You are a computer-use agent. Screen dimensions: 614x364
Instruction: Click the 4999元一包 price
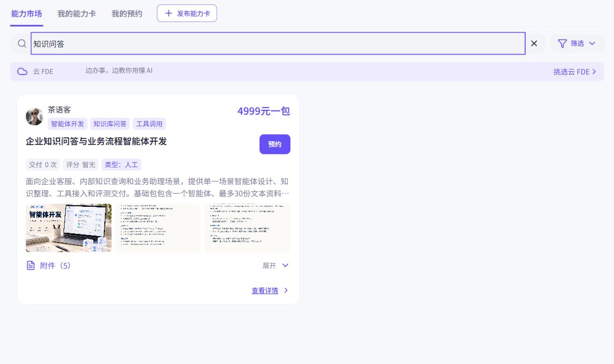click(x=263, y=111)
